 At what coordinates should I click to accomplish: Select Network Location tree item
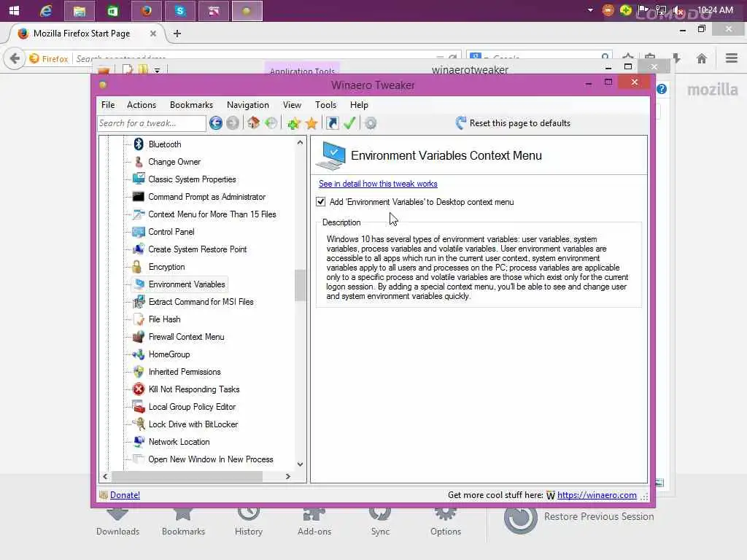point(179,442)
